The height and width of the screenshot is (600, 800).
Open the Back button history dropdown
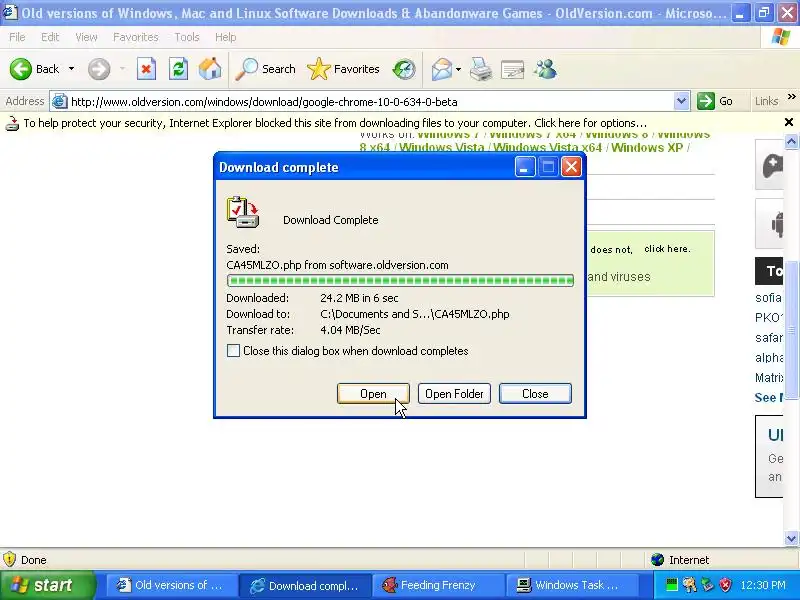[71, 69]
